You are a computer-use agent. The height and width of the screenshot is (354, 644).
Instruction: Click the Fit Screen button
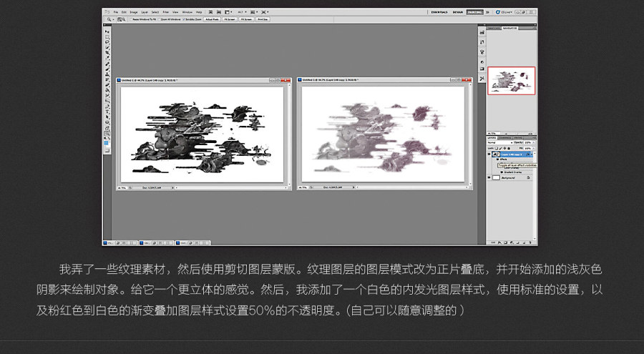click(230, 19)
